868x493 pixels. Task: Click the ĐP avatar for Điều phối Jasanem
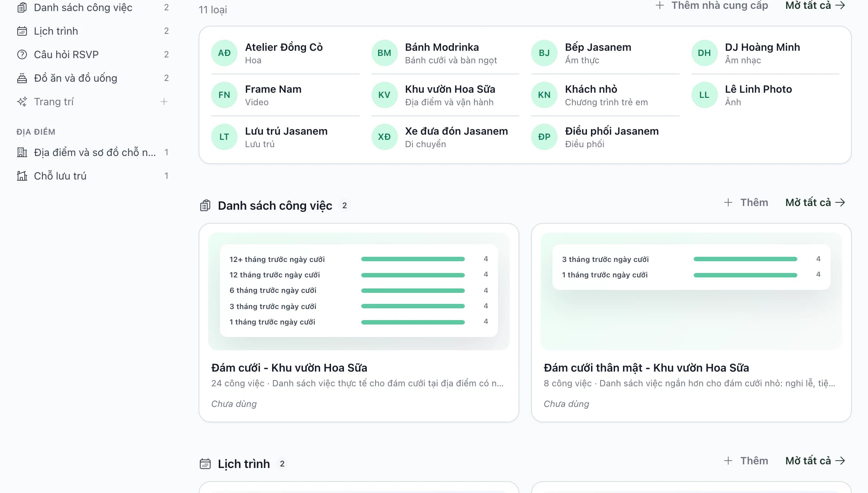(544, 137)
